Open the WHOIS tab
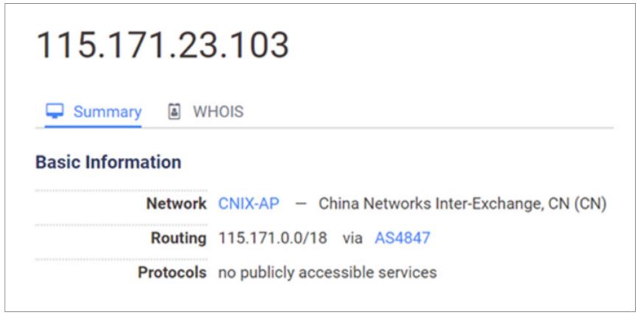 [x=217, y=111]
